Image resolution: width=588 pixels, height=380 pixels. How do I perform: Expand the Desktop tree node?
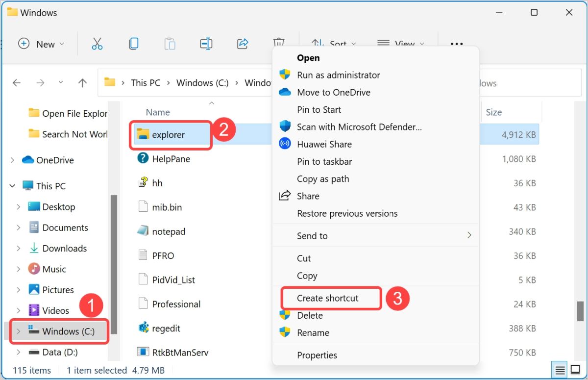tap(19, 206)
